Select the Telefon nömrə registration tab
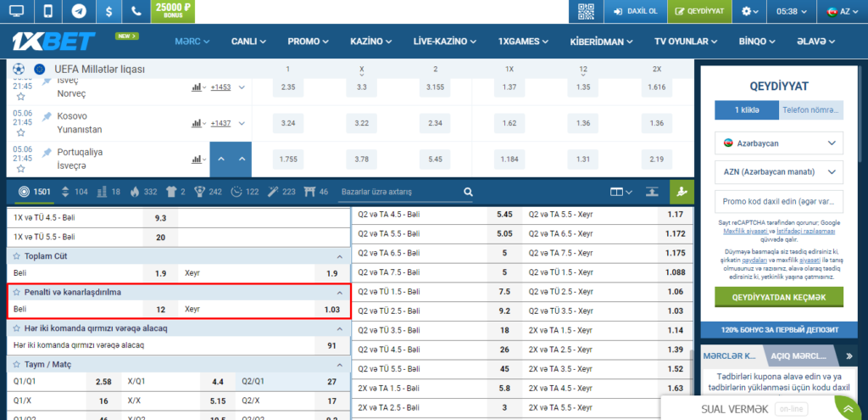868x420 pixels. coord(811,110)
